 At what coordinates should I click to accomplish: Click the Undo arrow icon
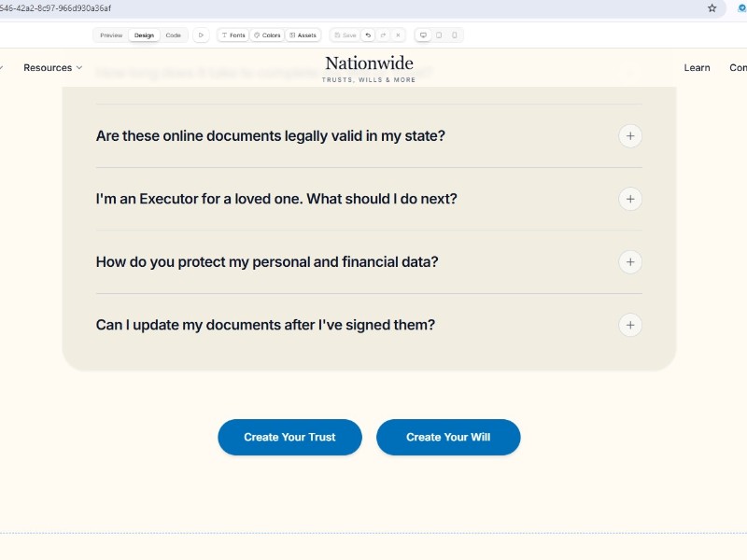click(x=367, y=35)
